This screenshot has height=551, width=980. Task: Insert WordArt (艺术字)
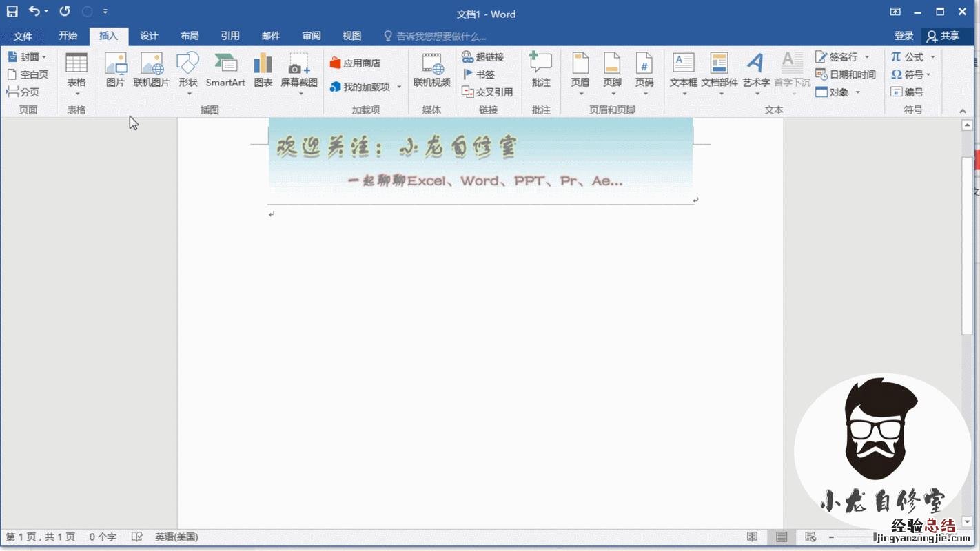click(756, 74)
